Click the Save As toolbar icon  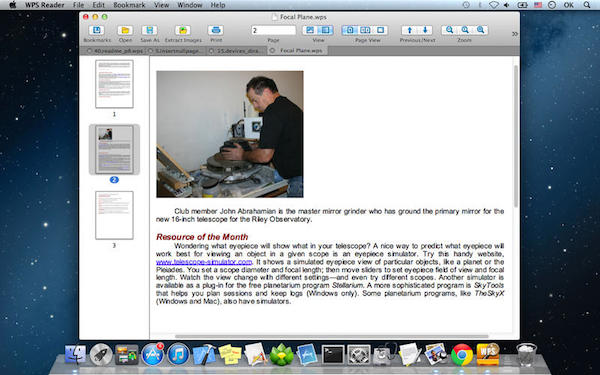coord(149,30)
